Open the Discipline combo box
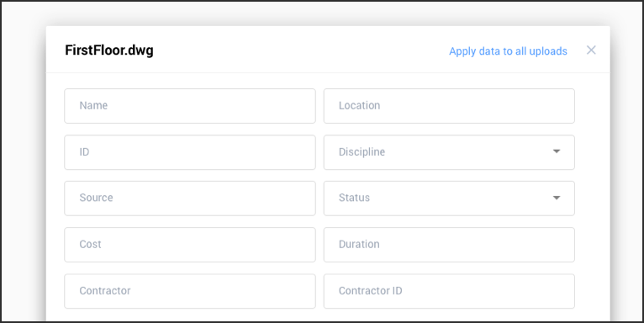The height and width of the screenshot is (323, 644). pos(449,152)
